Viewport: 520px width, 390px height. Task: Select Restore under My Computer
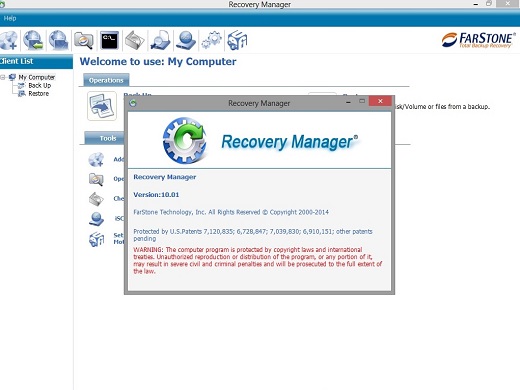tap(39, 94)
